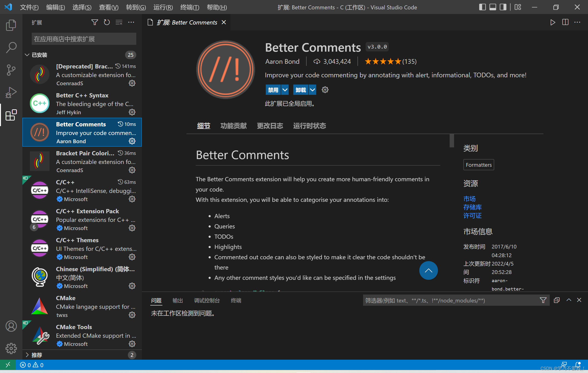The image size is (588, 373).
Task: Open the Explorer view in activity bar
Action: click(x=11, y=25)
